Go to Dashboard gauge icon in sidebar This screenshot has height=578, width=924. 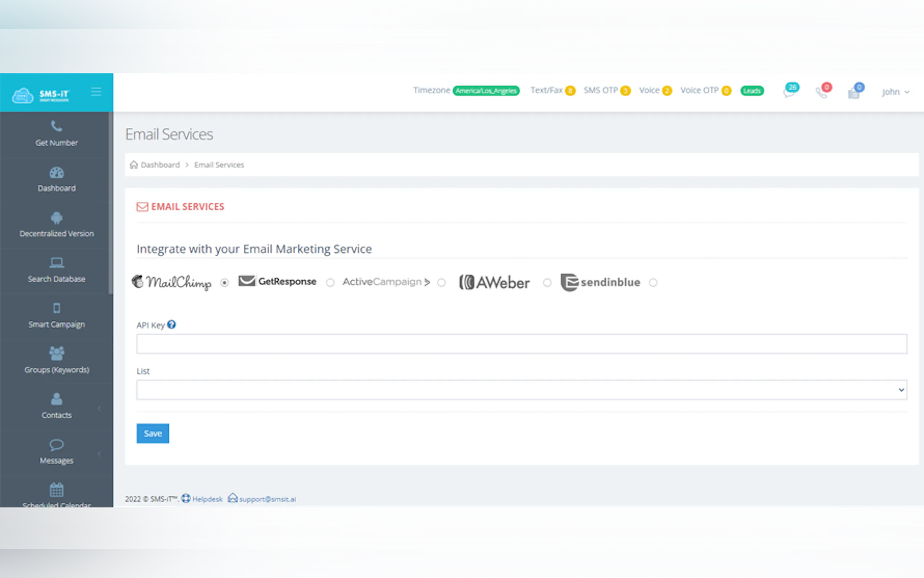tap(56, 173)
